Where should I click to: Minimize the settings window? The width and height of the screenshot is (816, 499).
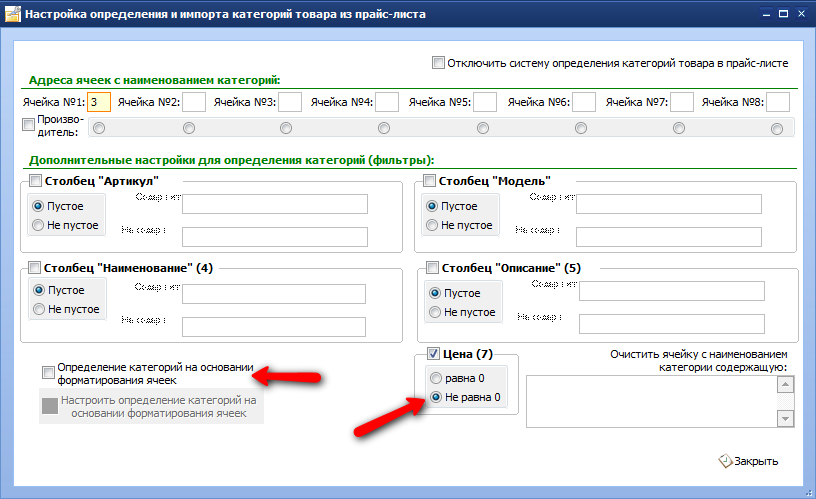pos(766,14)
